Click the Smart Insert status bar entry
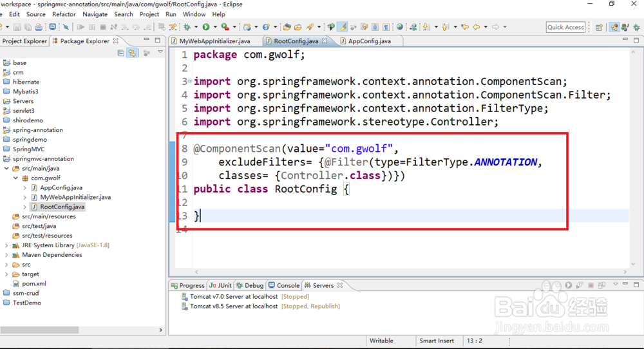Viewport: 644px width, 349px height. coord(437,341)
